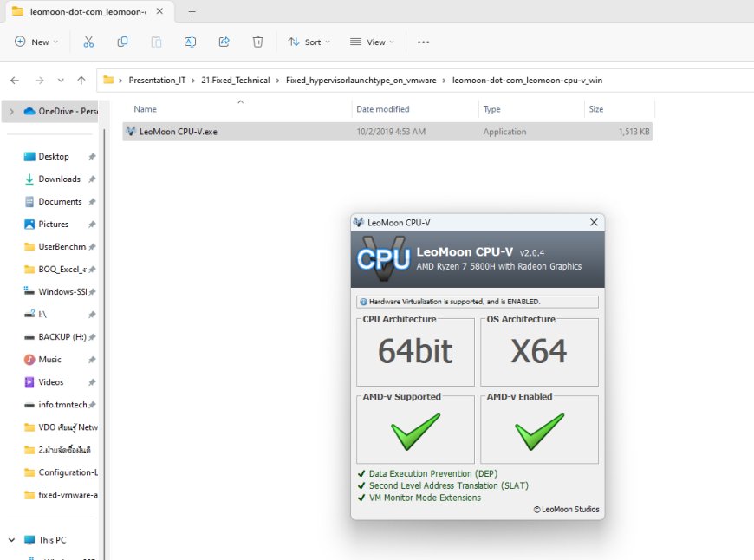The width and height of the screenshot is (754, 560).
Task: Open info.tmntech in the sidebar
Action: point(62,405)
